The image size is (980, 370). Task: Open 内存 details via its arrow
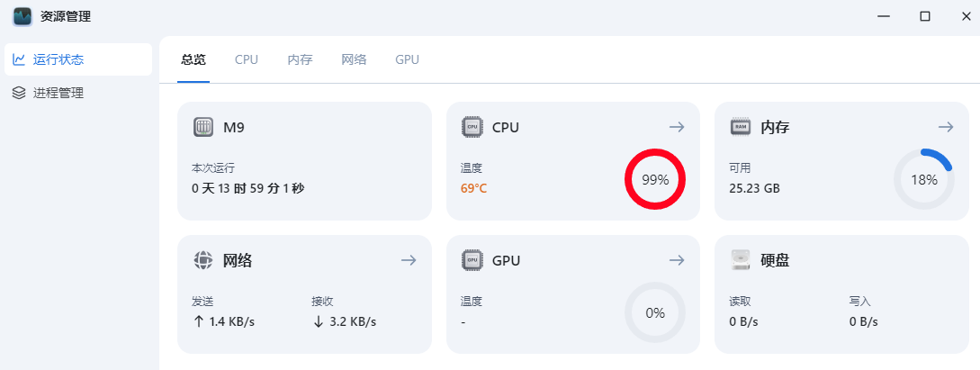[946, 128]
